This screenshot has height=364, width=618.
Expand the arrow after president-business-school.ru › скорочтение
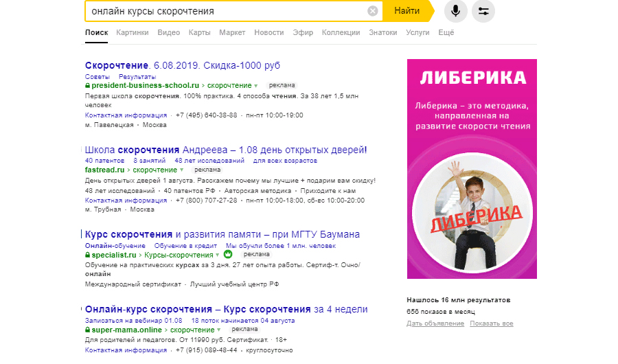tap(255, 86)
